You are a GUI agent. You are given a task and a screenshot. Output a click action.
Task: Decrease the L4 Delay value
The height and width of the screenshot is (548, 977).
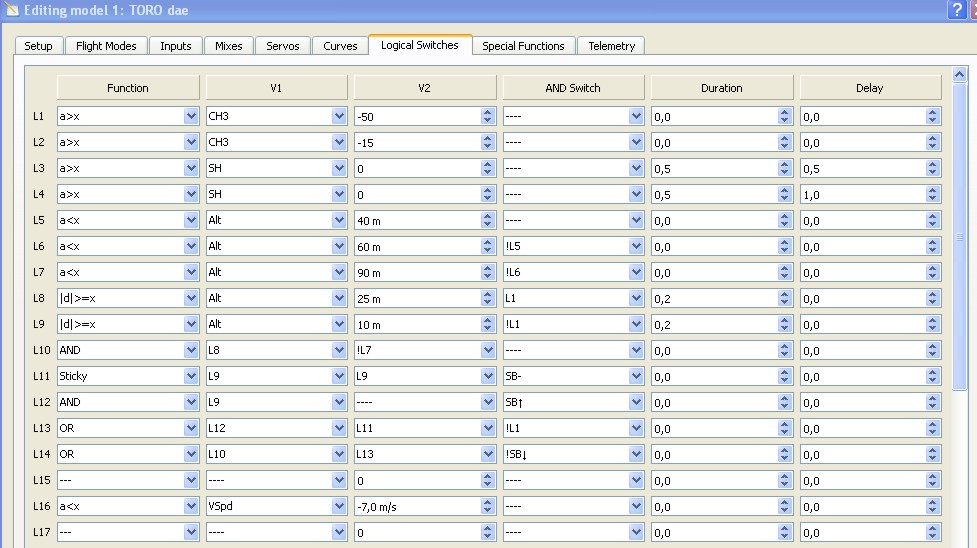(933, 199)
